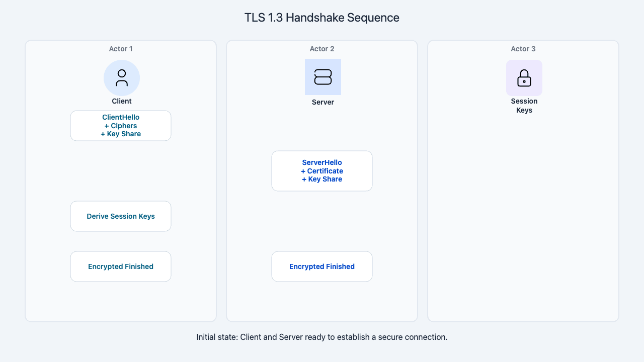Screen dimensions: 644x362
Task: Click Server's Encrypted Finished step
Action: tap(322, 266)
